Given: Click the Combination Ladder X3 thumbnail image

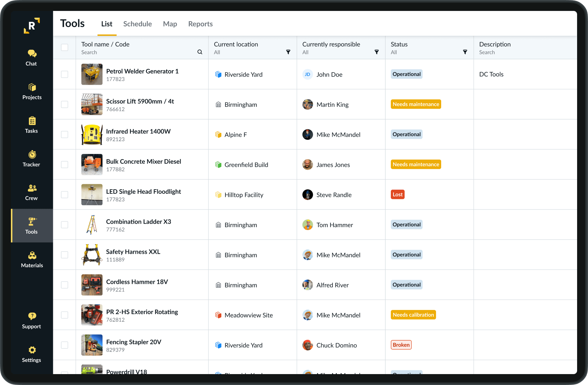Looking at the screenshot, I should [92, 225].
